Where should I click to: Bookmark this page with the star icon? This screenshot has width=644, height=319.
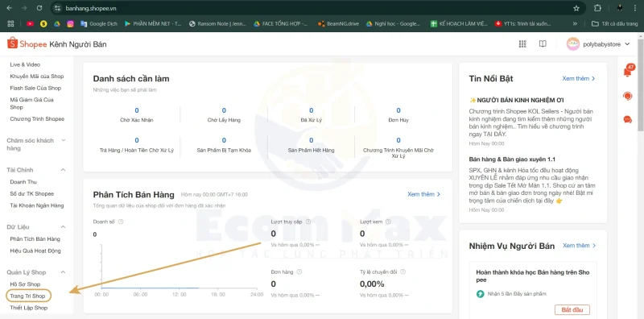click(576, 8)
